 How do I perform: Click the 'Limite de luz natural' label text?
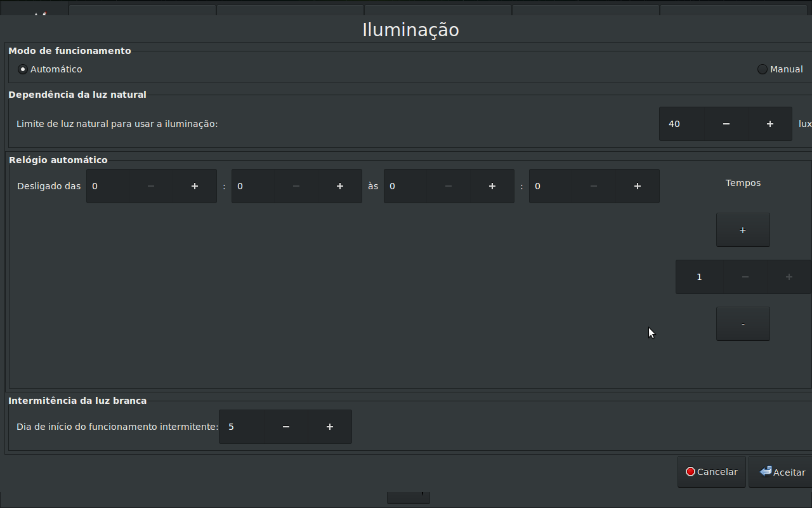click(117, 124)
